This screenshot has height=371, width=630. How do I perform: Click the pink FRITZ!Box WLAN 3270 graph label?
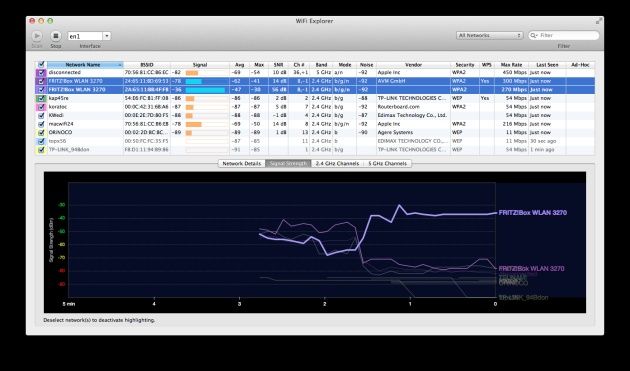pyautogui.click(x=531, y=269)
